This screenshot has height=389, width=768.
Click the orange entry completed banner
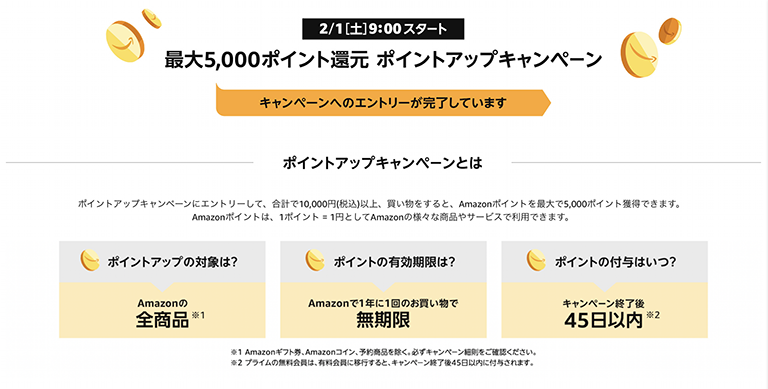(383, 101)
